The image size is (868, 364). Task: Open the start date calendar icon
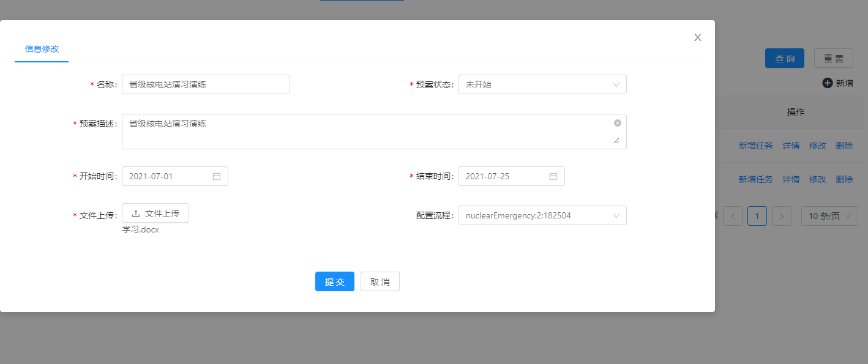point(216,176)
